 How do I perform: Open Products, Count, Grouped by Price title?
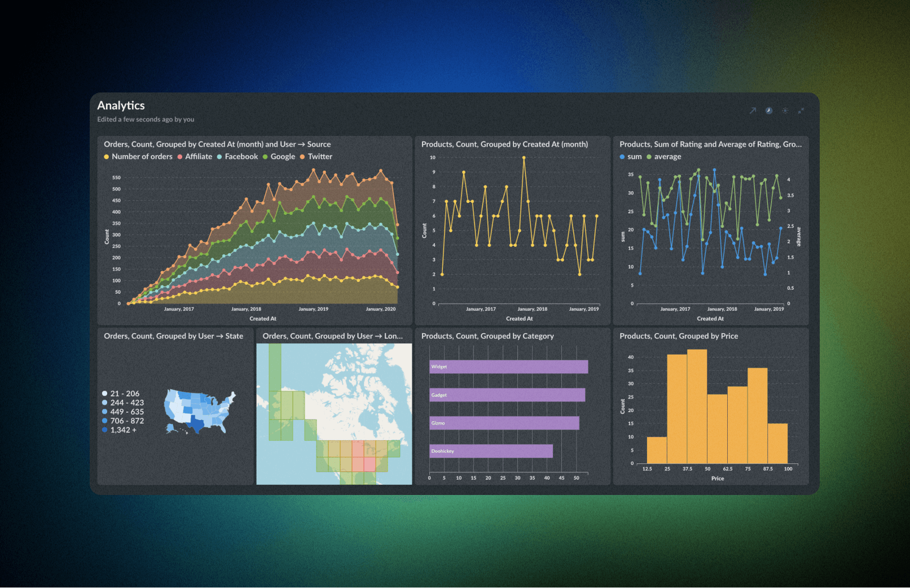pos(679,336)
